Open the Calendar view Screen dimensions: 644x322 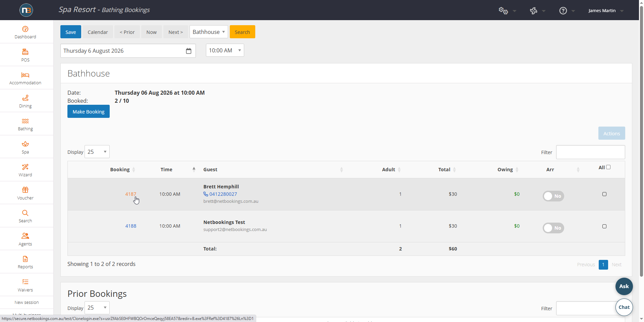(98, 32)
